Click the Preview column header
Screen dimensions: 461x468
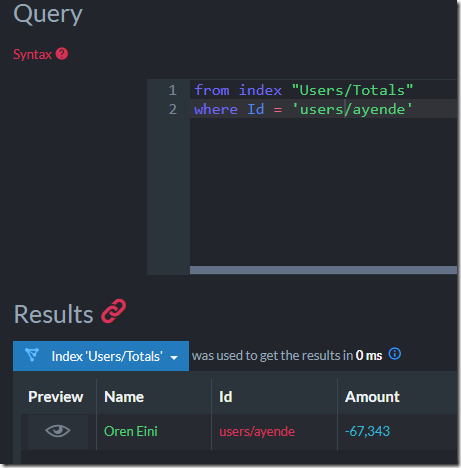(56, 397)
